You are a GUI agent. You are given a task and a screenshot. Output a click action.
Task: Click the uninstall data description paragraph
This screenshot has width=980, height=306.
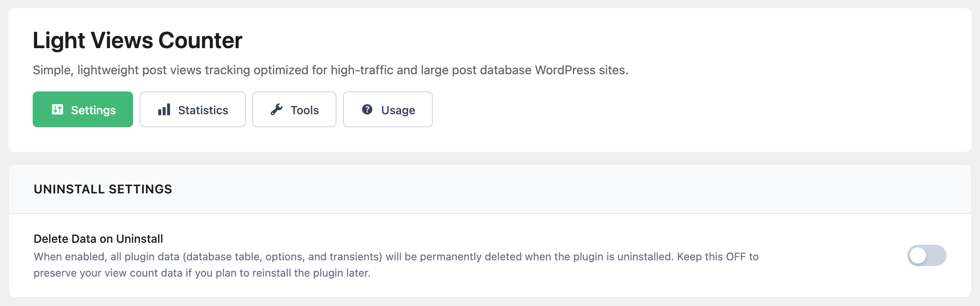click(396, 265)
